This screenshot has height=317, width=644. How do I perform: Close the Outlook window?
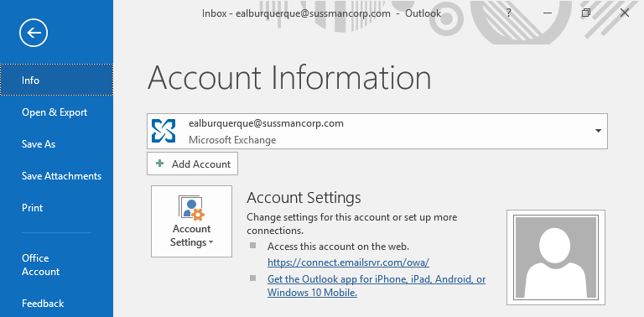tap(624, 13)
